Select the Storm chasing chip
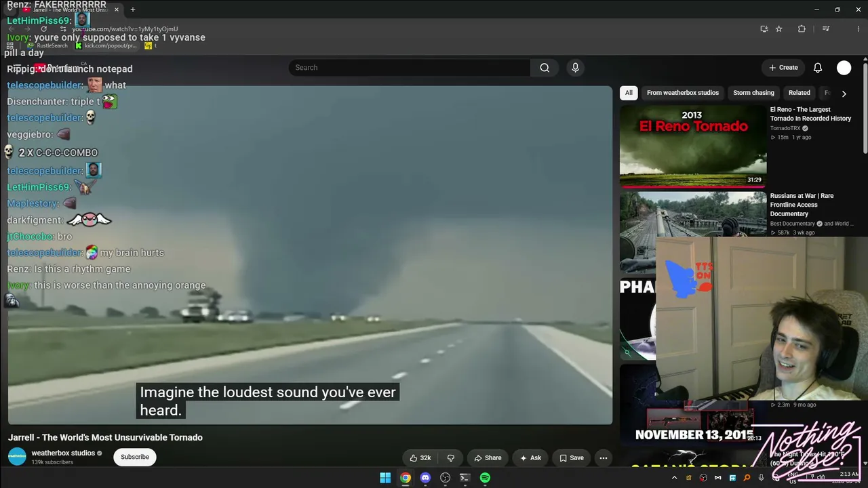Viewport: 868px width, 488px height. pyautogui.click(x=753, y=93)
